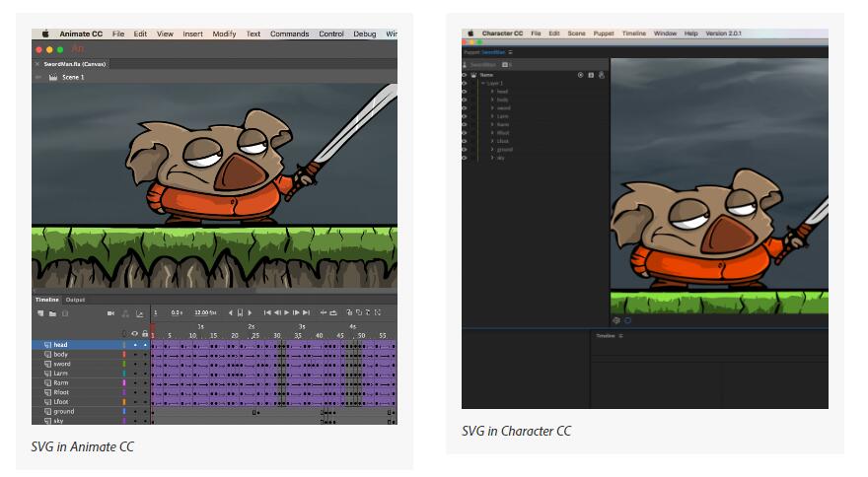This screenshot has width=868, height=477.
Task: Click the Center Frame icon in timeline
Action: 324,312
